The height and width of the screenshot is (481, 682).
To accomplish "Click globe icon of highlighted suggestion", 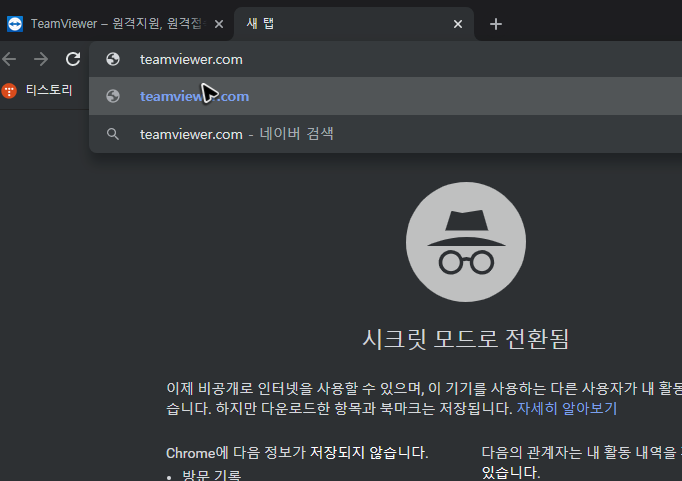I will pyautogui.click(x=113, y=96).
